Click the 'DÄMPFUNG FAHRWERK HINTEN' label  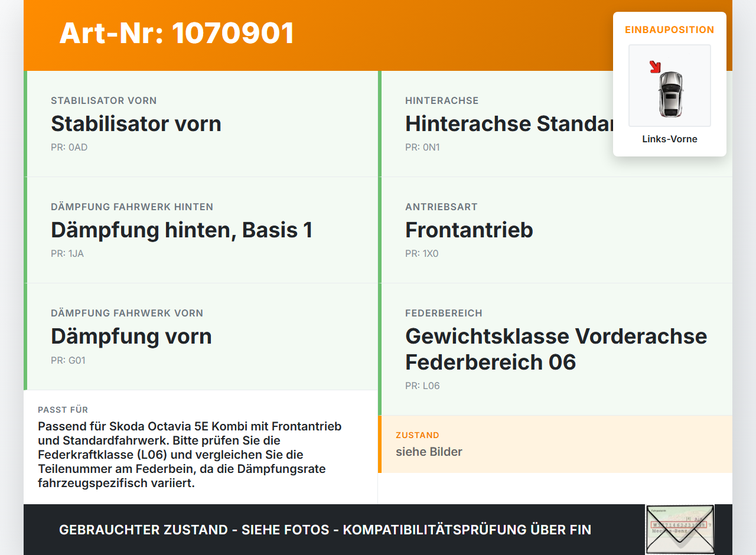132,207
